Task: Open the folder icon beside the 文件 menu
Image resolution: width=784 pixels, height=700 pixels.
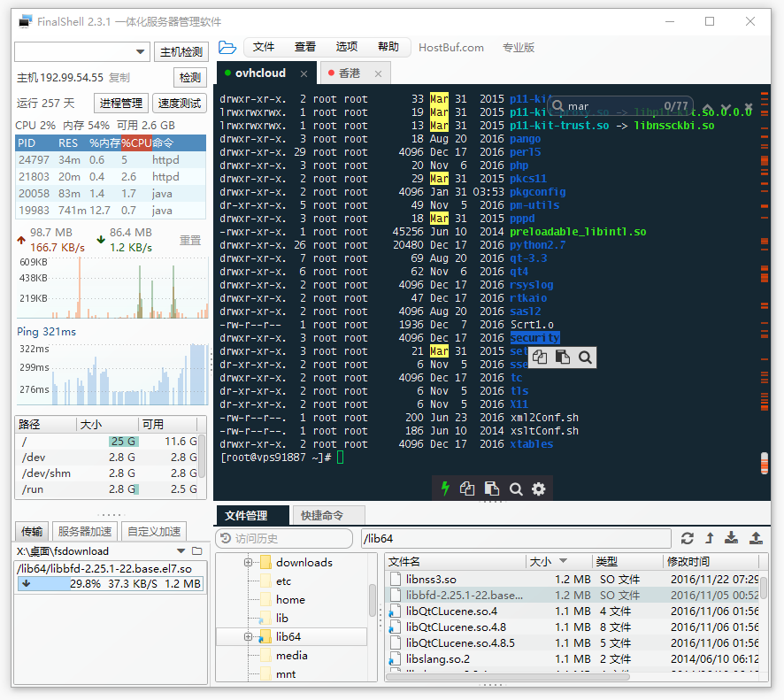Action: point(227,48)
